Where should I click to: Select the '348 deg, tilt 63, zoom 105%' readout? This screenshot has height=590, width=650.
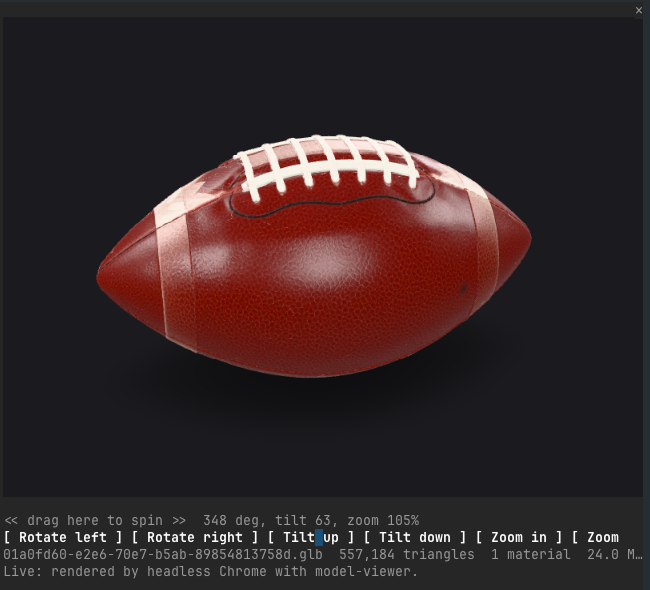pos(311,520)
